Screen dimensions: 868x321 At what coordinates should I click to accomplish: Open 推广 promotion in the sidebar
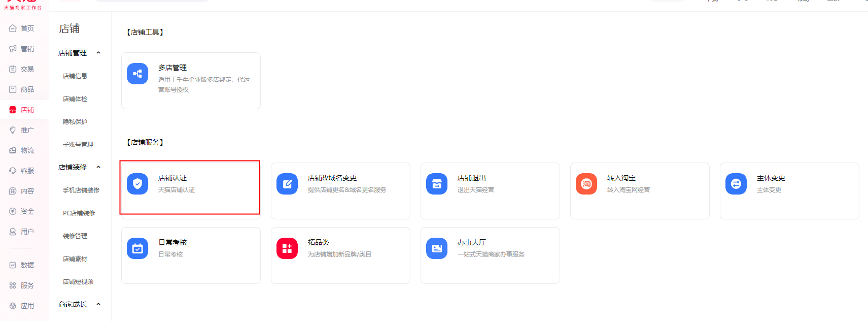tap(22, 130)
